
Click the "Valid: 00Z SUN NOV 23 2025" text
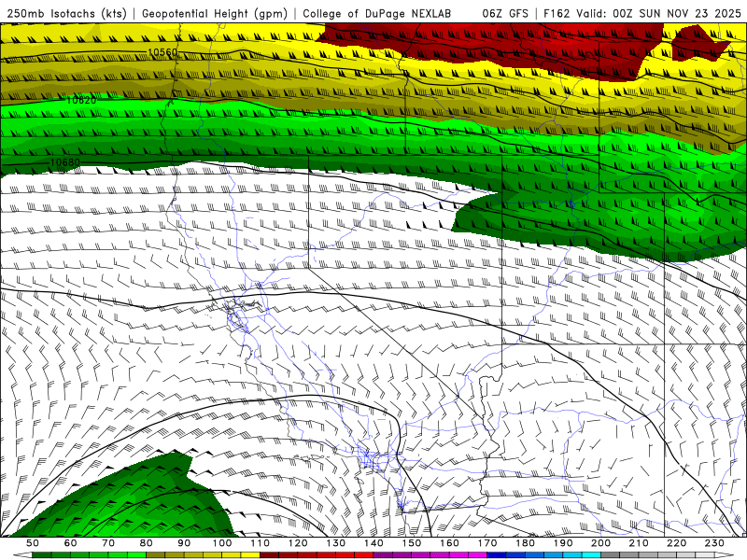point(658,14)
